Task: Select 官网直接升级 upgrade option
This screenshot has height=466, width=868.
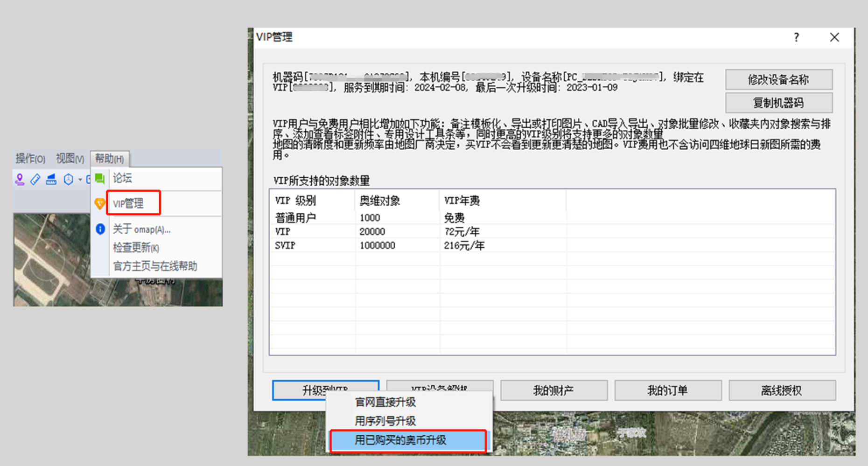Action: [x=385, y=402]
